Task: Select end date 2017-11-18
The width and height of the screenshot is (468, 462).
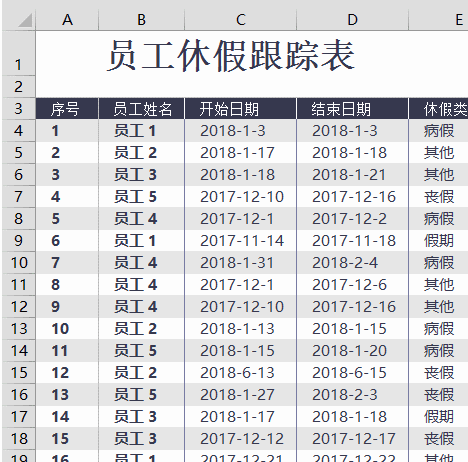Action: click(x=352, y=241)
